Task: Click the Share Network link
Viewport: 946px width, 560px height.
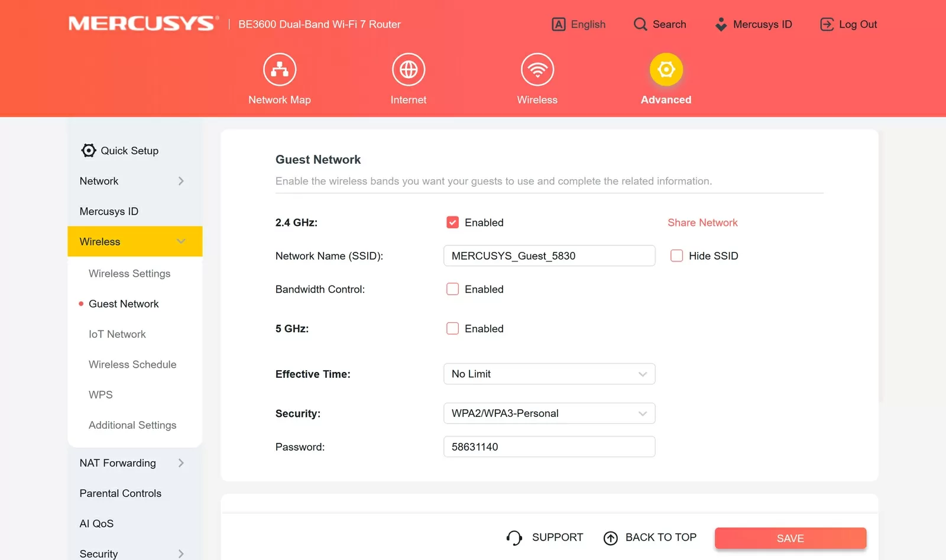Action: [x=702, y=222]
